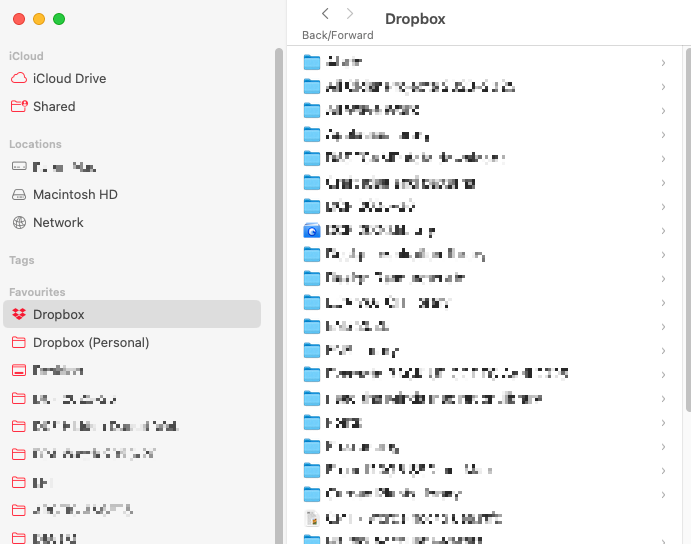Open the Macintosh HD location
This screenshot has height=544, width=691.
[x=64, y=194]
